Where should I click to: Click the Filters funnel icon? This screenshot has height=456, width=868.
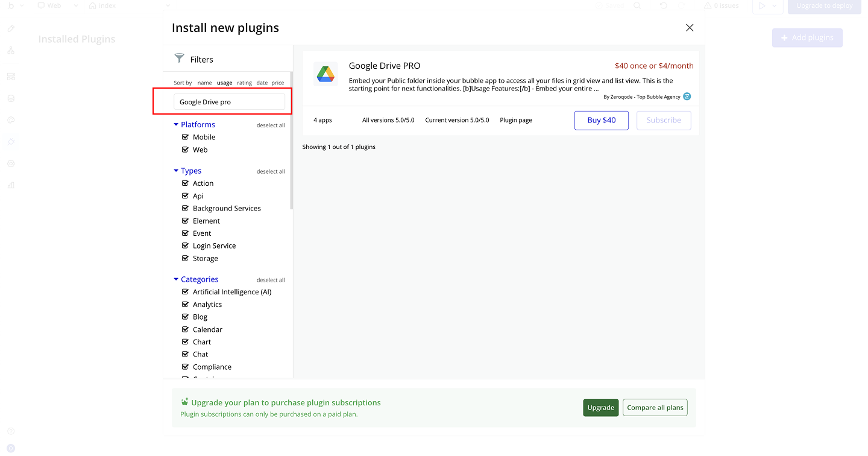click(x=179, y=59)
